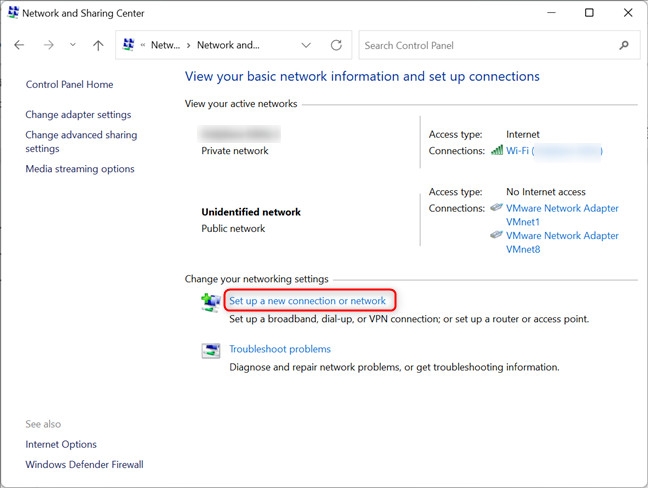Screen dimensions: 648x488
Task: Click the Wi-Fi connection link
Action: click(554, 151)
